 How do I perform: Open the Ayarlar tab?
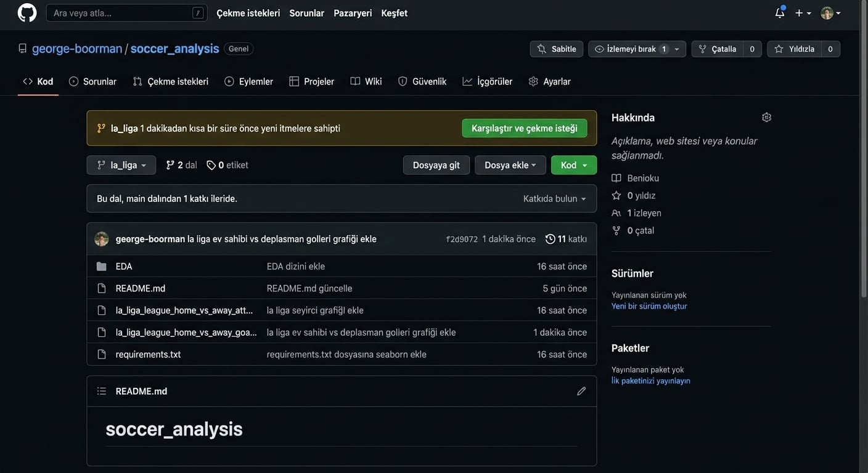tap(550, 81)
